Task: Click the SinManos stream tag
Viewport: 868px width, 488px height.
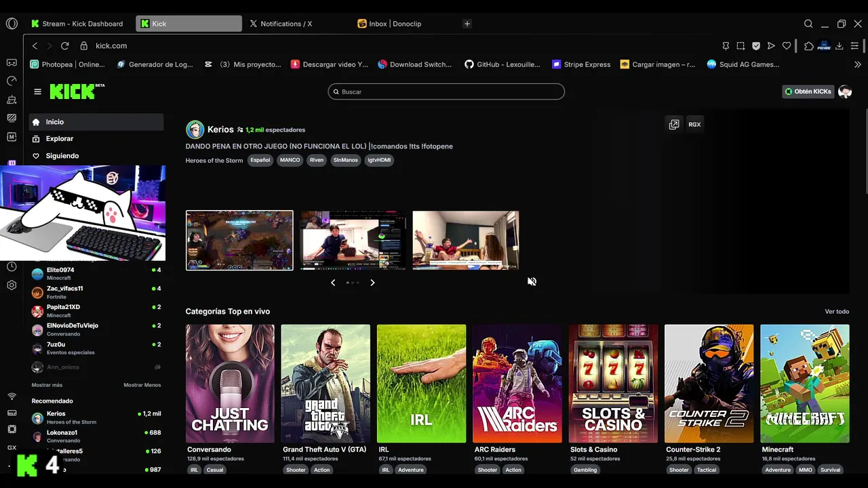Action: point(345,161)
